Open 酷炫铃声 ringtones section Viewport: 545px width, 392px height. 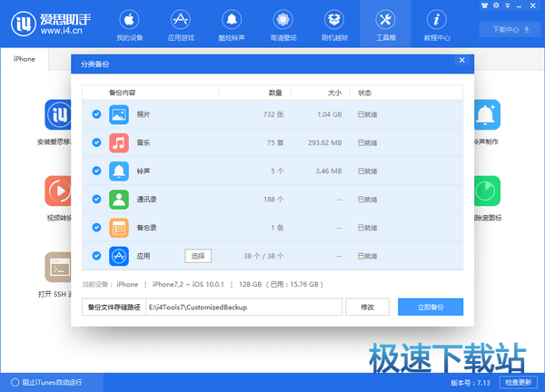232,25
